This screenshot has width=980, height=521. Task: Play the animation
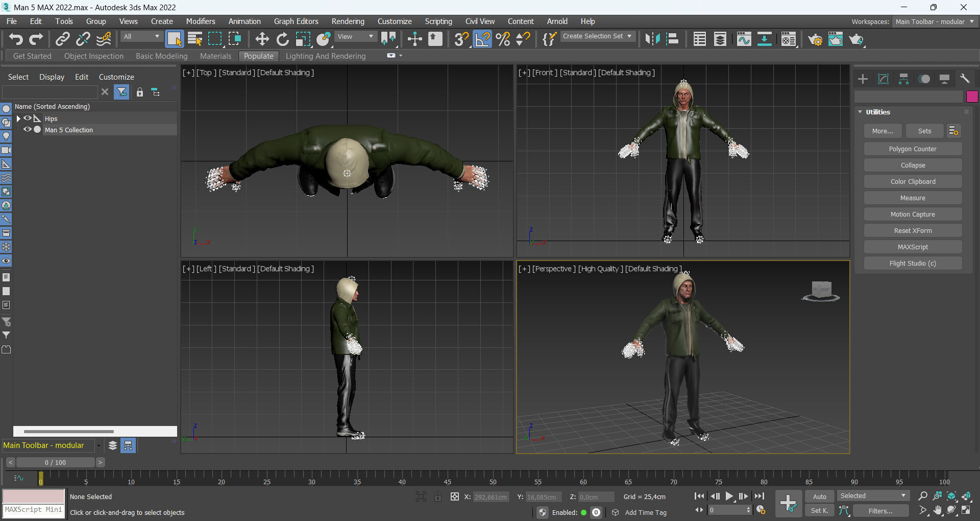[729, 496]
